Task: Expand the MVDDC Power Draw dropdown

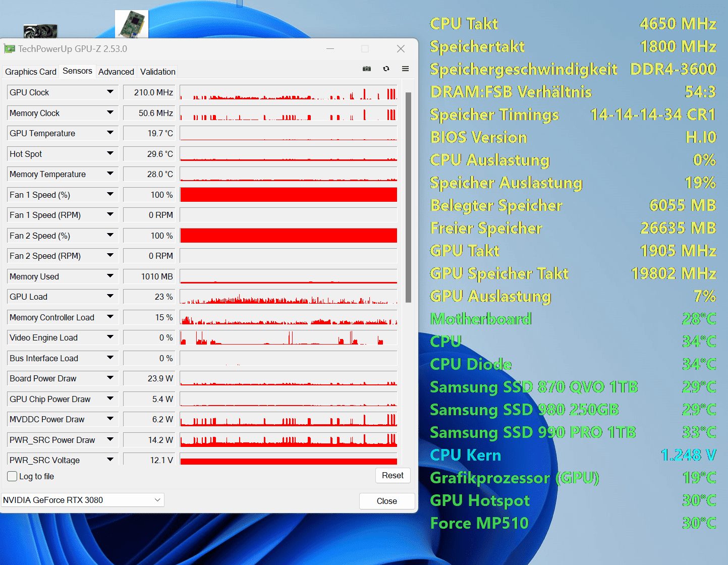Action: [110, 419]
